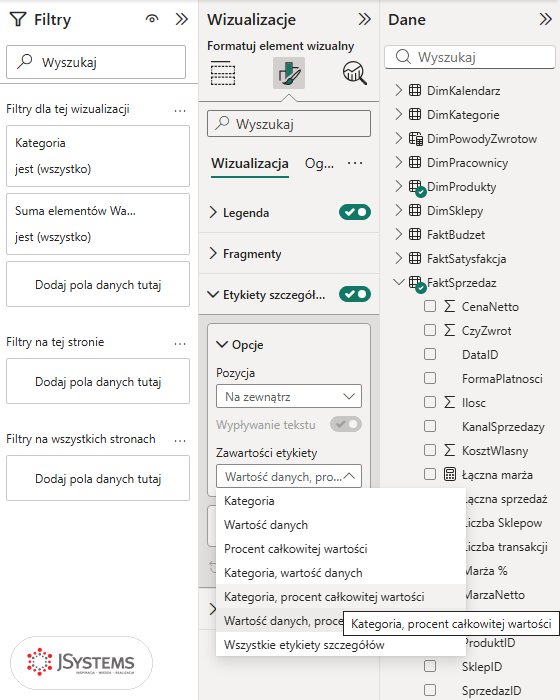Check the FormaPlatnosci field checkbox

pyautogui.click(x=430, y=379)
